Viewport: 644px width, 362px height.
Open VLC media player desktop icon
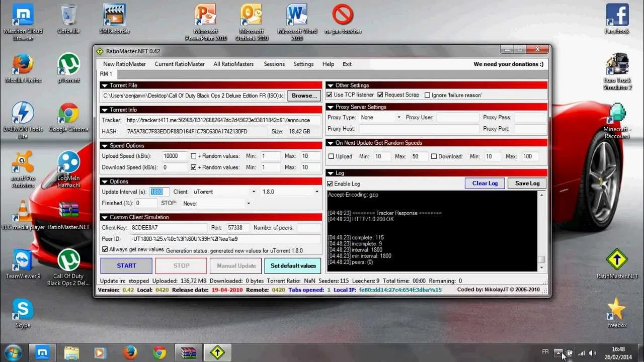tap(23, 216)
